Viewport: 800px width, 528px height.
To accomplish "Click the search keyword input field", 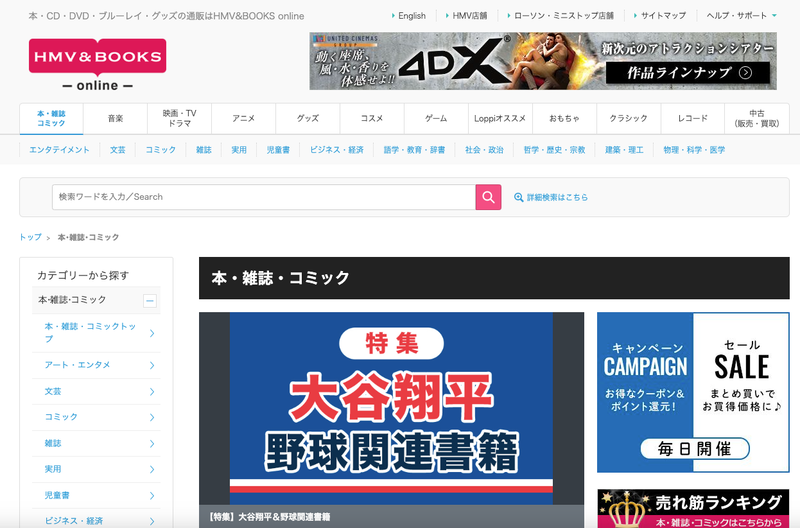I will click(x=264, y=197).
